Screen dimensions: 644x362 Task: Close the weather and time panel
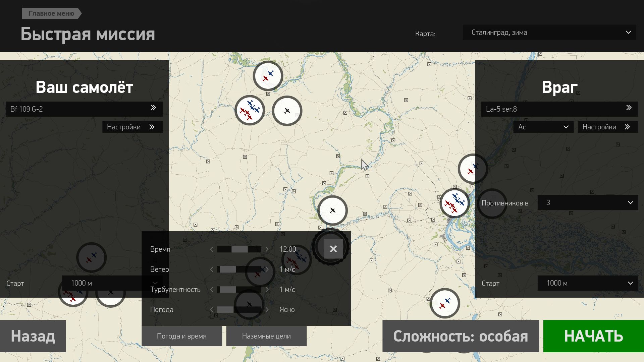click(333, 249)
